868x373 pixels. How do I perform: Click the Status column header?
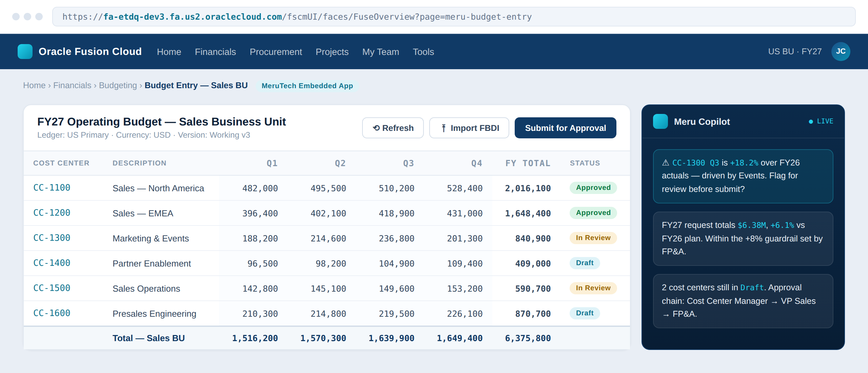[585, 163]
